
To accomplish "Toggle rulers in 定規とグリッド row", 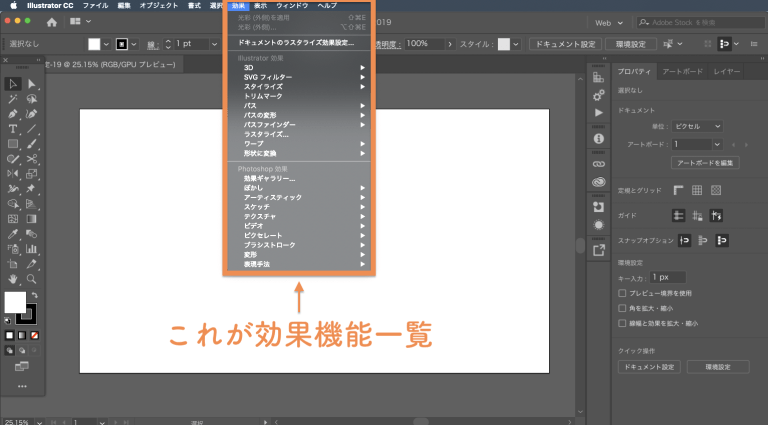I will click(x=678, y=190).
